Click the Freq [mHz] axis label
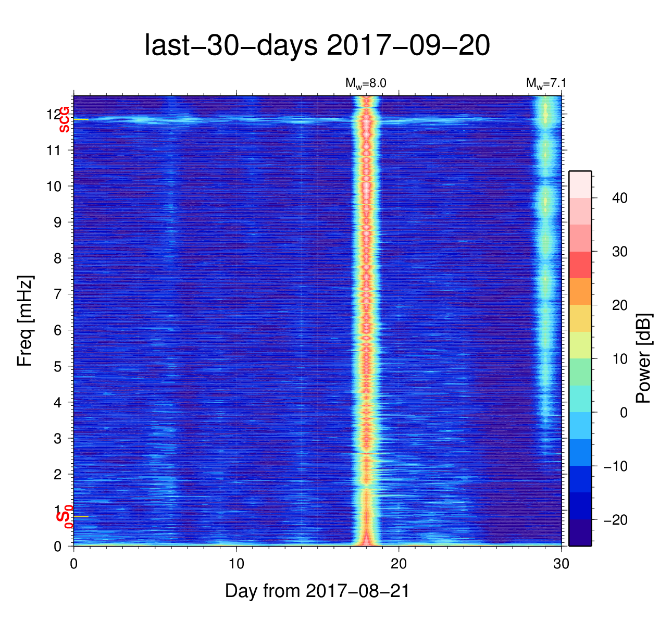Viewport: 672px width, 620px height. click(x=25, y=321)
